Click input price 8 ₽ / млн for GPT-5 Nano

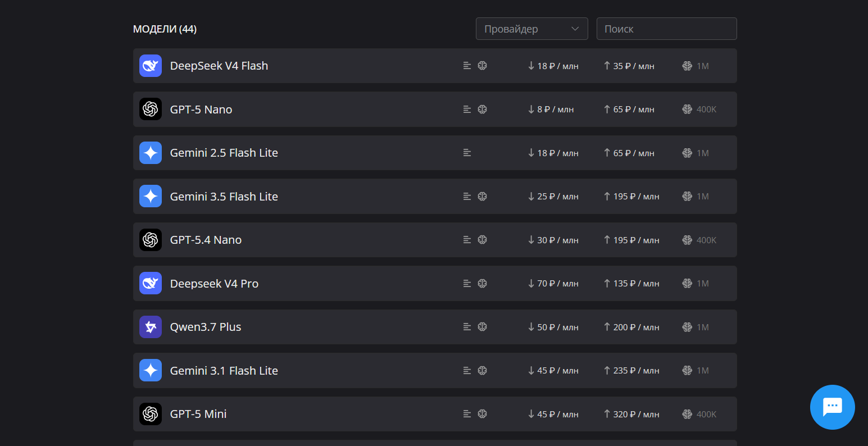pos(551,110)
